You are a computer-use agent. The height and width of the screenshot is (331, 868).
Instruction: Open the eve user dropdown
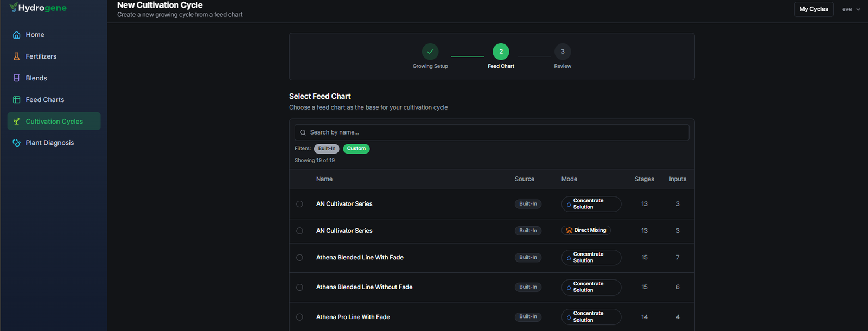pos(851,9)
